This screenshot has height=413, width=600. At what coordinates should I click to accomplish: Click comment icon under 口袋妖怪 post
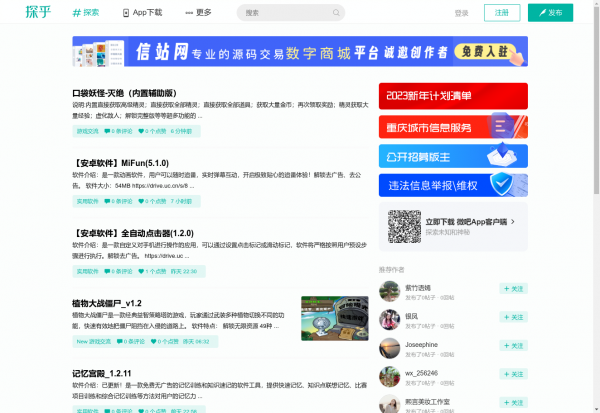[x=109, y=131]
